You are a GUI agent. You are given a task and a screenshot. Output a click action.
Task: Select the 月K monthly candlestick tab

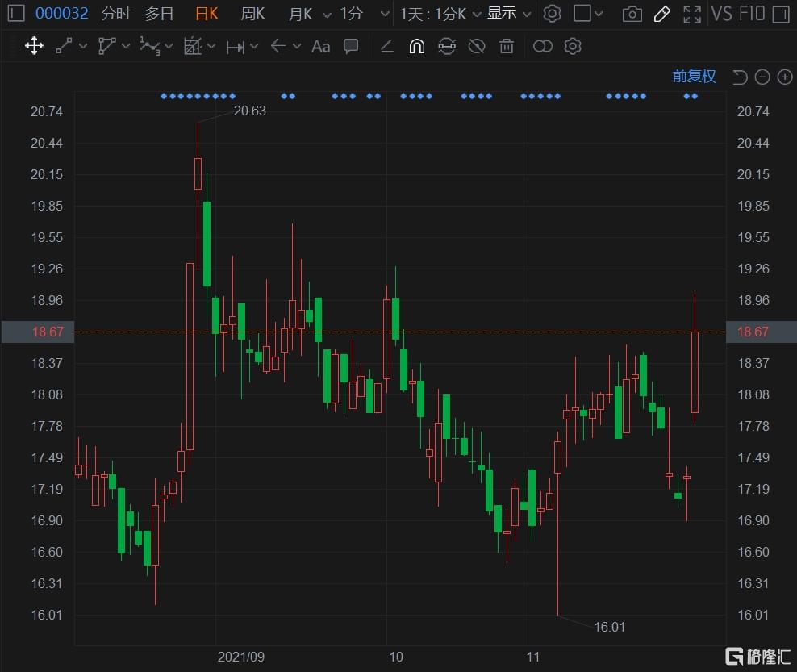tap(300, 13)
